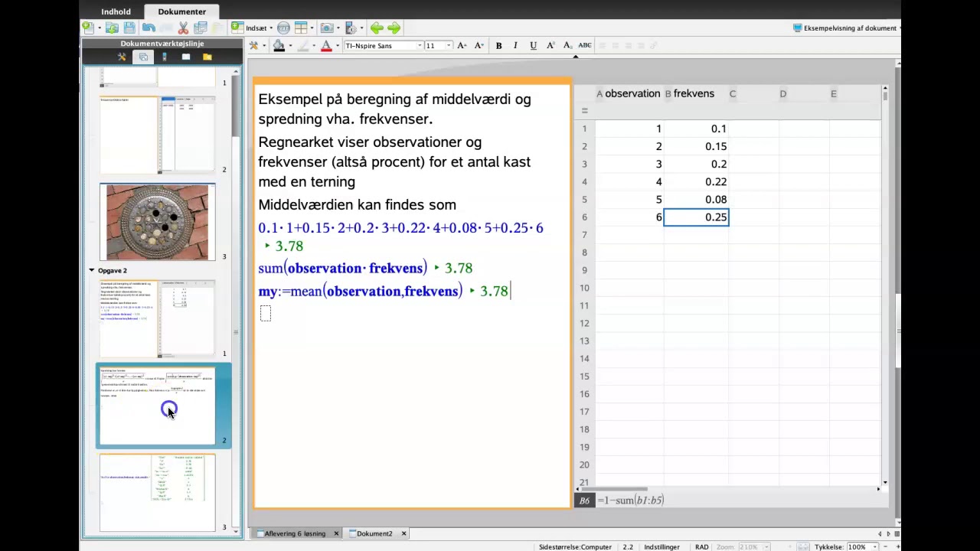Viewport: 980px width, 551px height.
Task: Click the RAD angle mode indicator
Action: tap(701, 547)
